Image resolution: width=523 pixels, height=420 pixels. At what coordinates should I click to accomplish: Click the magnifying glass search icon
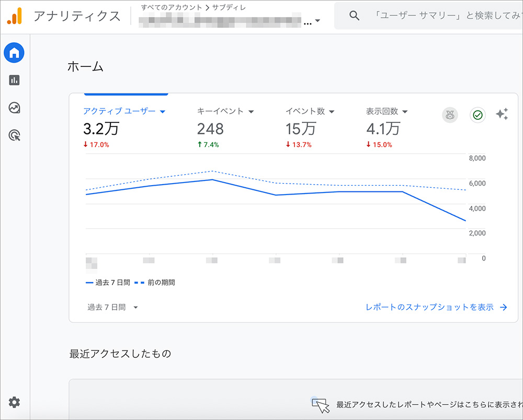coord(354,15)
